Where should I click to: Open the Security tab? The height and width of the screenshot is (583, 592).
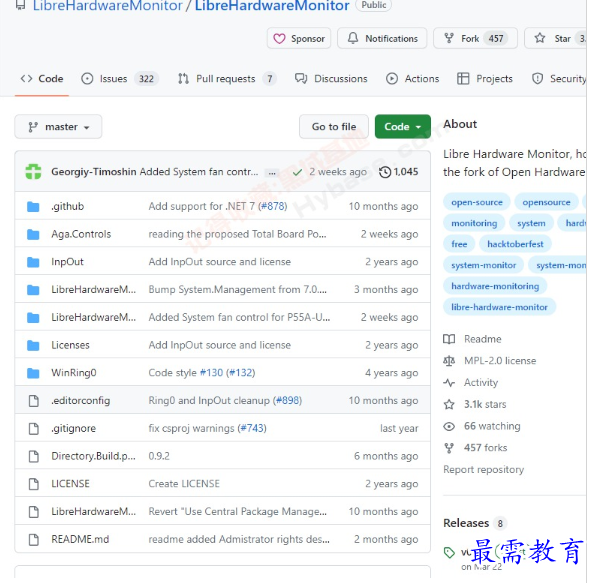tap(559, 79)
